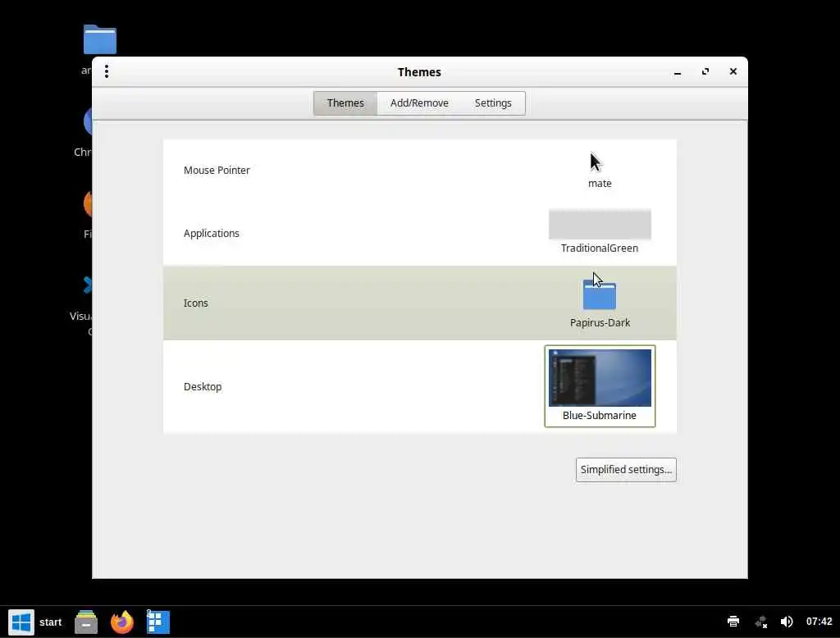Image resolution: width=840 pixels, height=638 pixels.
Task: Launch Firefox from the taskbar
Action: tap(121, 622)
